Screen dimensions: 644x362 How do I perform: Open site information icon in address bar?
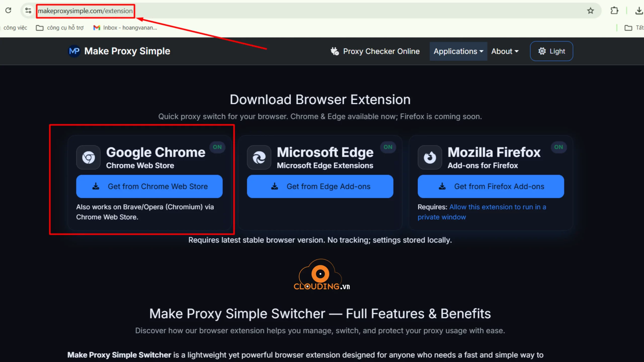28,11
